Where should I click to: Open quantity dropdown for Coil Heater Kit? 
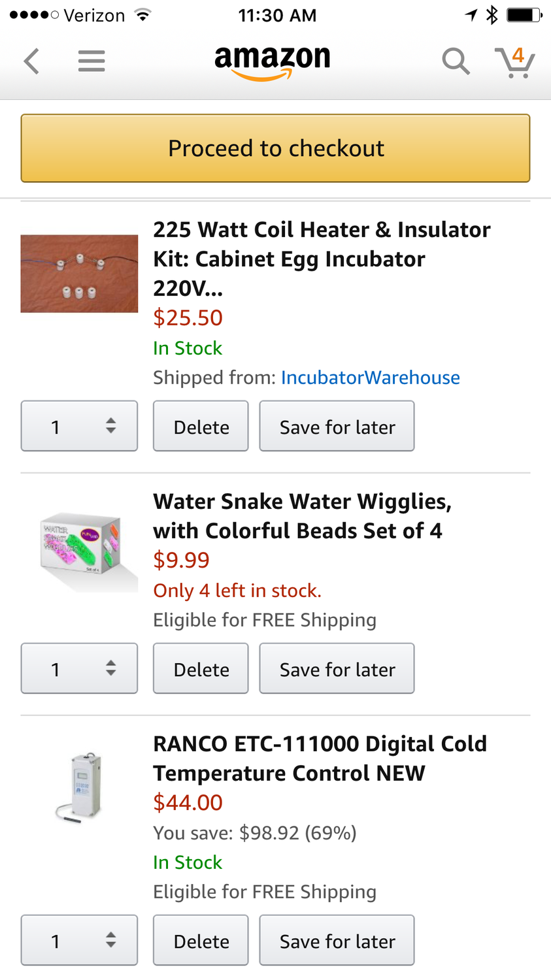(x=79, y=426)
